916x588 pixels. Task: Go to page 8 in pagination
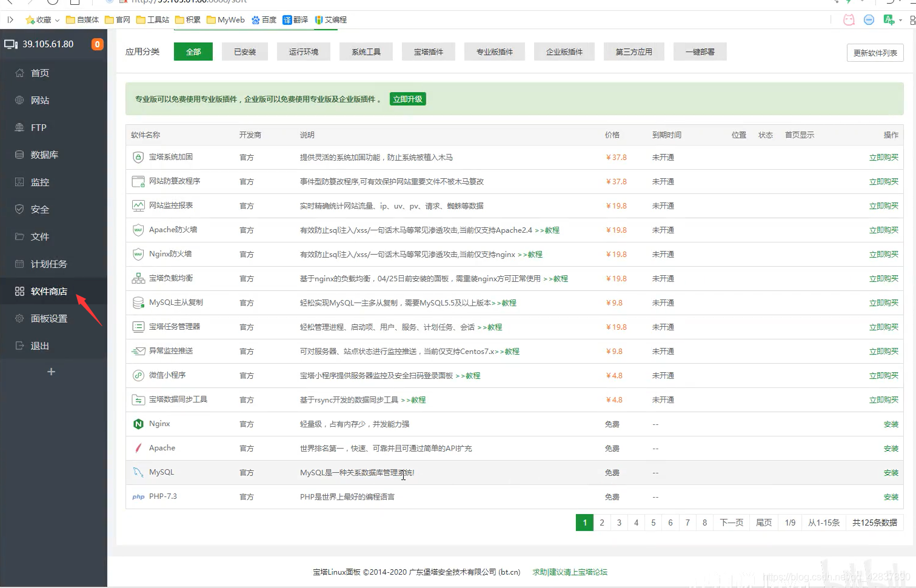pos(704,523)
